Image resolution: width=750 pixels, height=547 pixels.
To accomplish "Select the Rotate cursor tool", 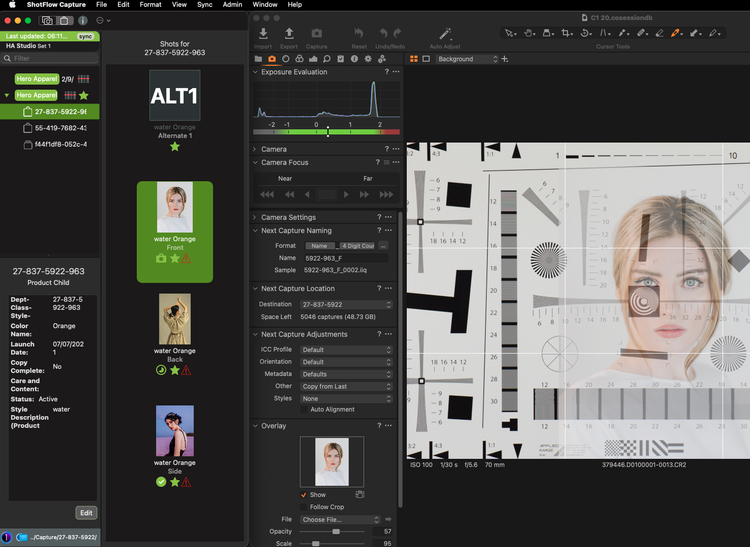I will click(x=585, y=33).
